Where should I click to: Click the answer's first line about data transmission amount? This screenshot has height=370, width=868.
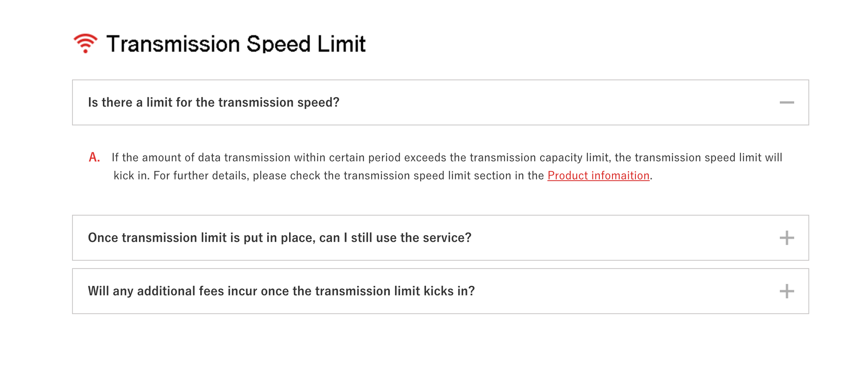click(447, 157)
